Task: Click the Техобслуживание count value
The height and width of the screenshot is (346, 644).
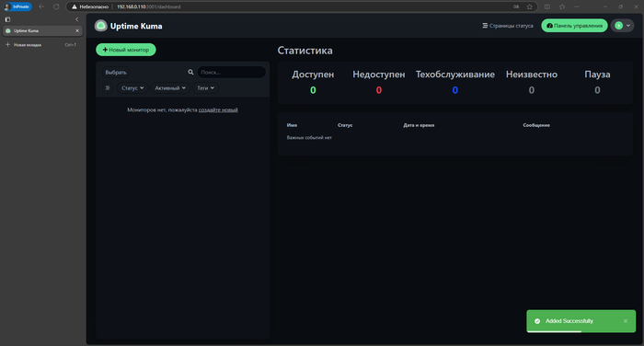Action: [455, 90]
